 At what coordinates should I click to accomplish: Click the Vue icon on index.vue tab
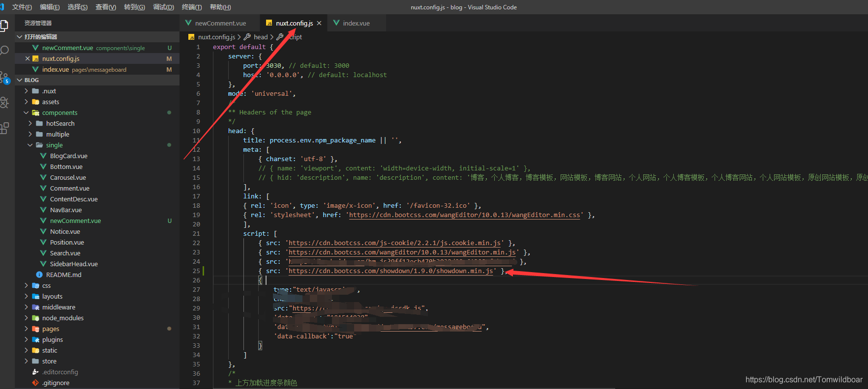[336, 23]
